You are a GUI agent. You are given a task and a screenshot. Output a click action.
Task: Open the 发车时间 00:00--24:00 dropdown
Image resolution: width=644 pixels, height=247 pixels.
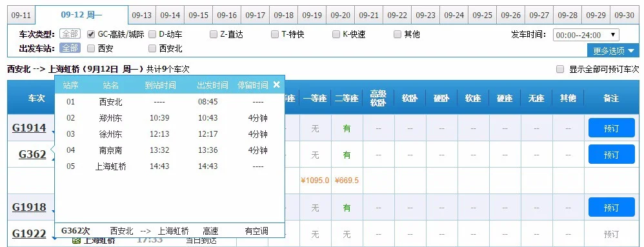(x=586, y=35)
